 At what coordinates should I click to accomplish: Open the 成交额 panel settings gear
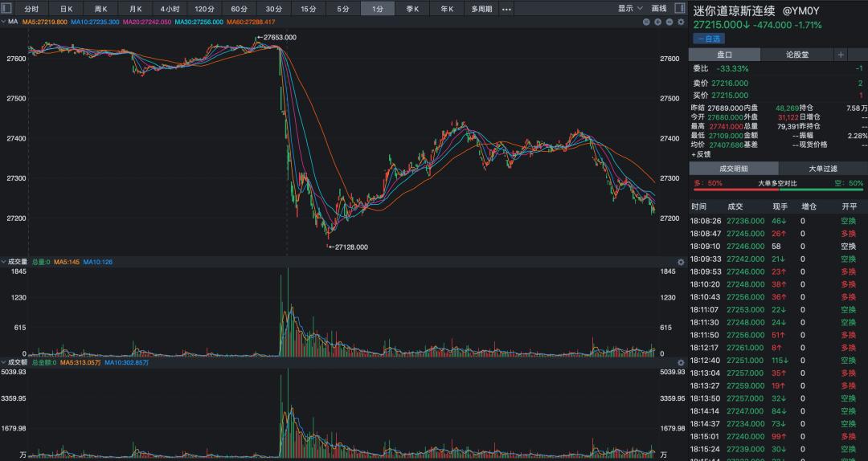tap(681, 362)
